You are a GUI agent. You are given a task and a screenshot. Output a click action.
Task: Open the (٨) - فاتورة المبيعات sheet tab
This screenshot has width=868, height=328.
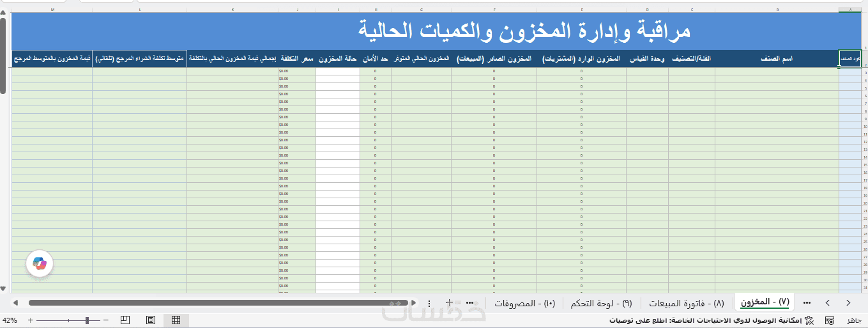(687, 302)
